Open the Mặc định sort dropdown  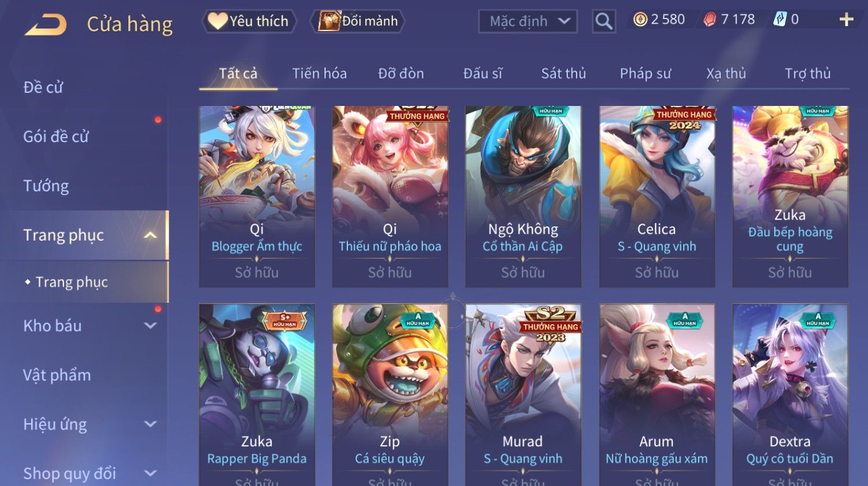(x=528, y=21)
